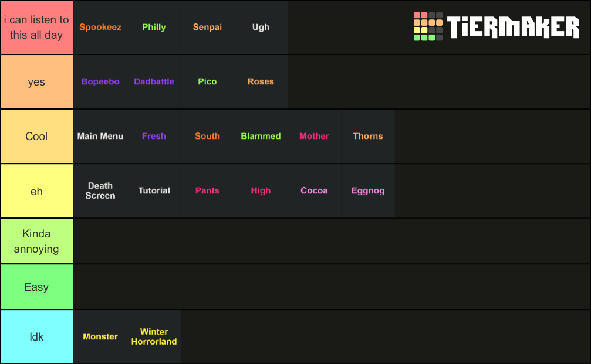Select the Spookeez song tile

pyautogui.click(x=100, y=27)
